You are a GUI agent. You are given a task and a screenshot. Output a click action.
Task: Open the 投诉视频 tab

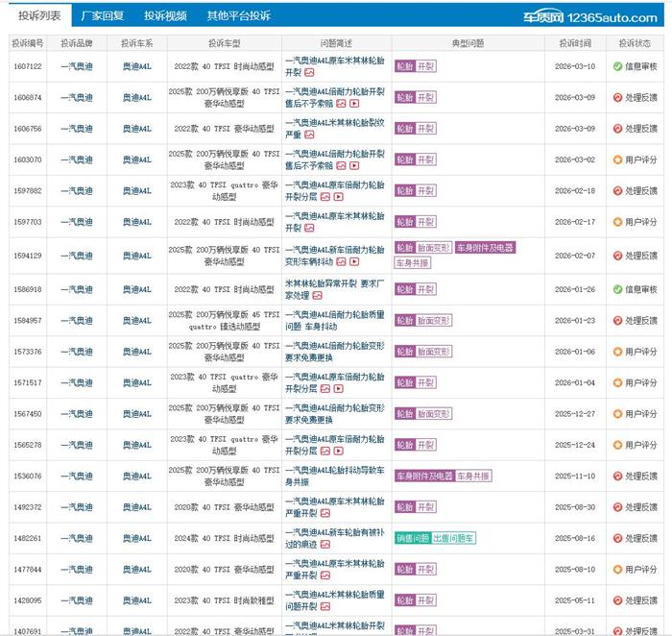click(x=166, y=16)
